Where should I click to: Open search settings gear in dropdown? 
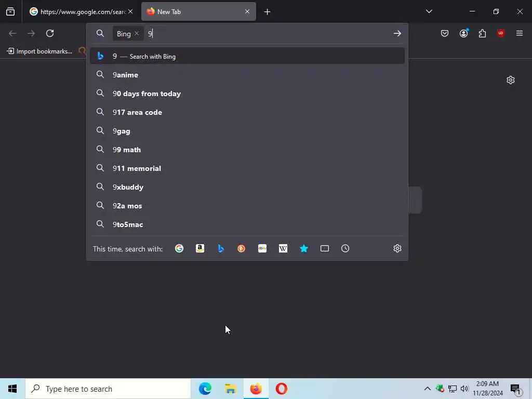[397, 248]
